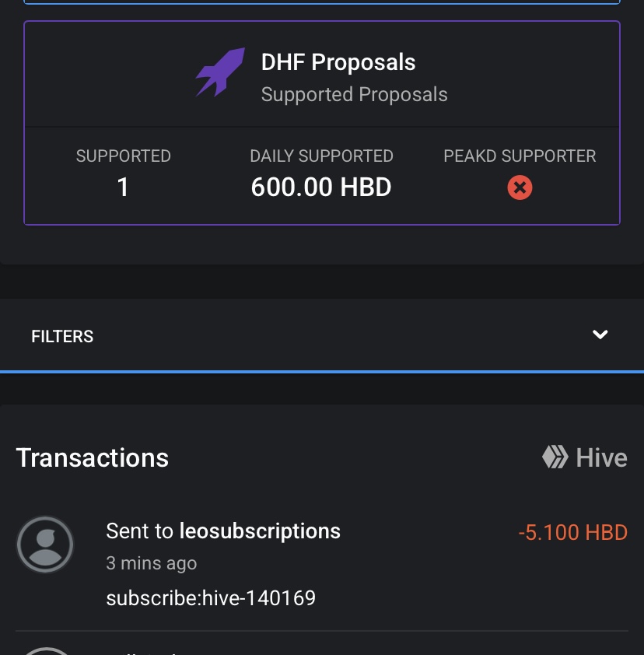Click the Hive logo icon
The height and width of the screenshot is (655, 644).
[555, 457]
